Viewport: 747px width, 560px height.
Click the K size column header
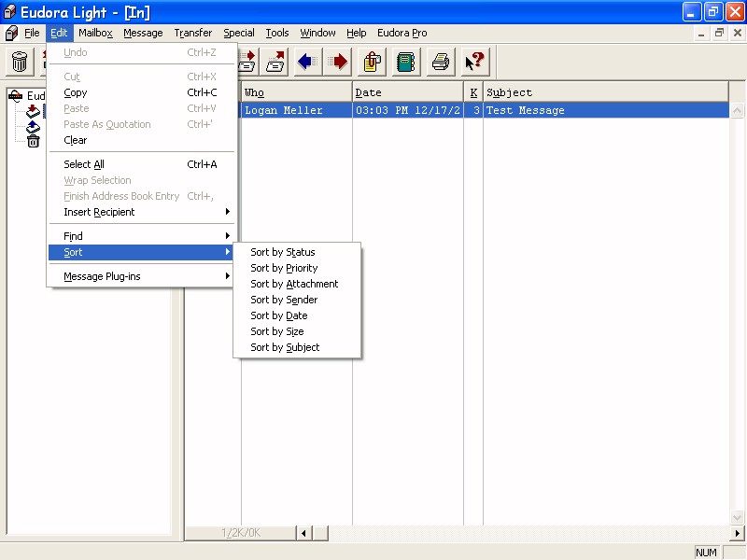pos(473,92)
